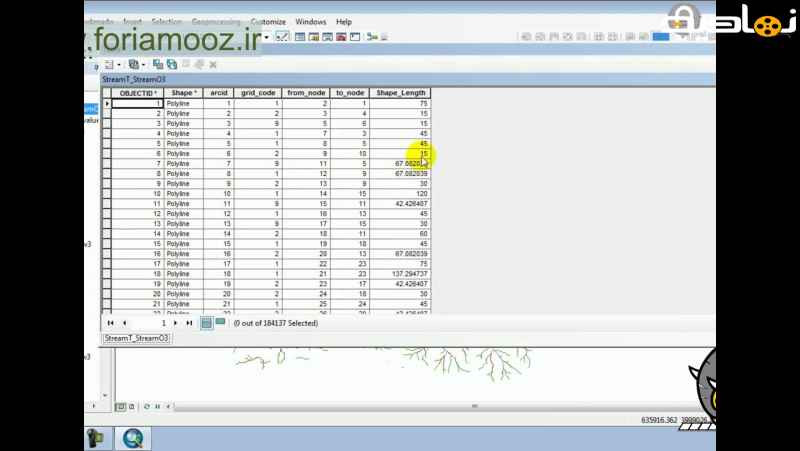The width and height of the screenshot is (800, 451).
Task: Switch map to Data View
Action: pyautogui.click(x=122, y=407)
